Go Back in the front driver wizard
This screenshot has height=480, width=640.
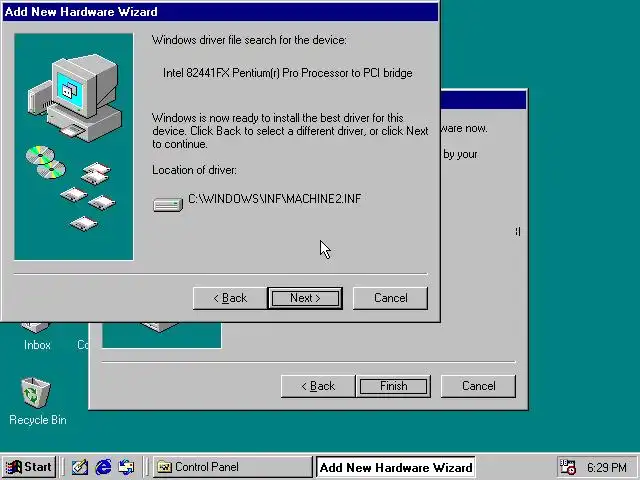point(230,298)
